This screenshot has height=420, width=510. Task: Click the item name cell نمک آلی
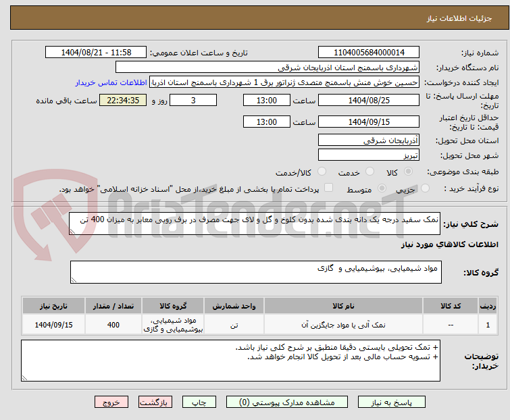click(x=343, y=325)
